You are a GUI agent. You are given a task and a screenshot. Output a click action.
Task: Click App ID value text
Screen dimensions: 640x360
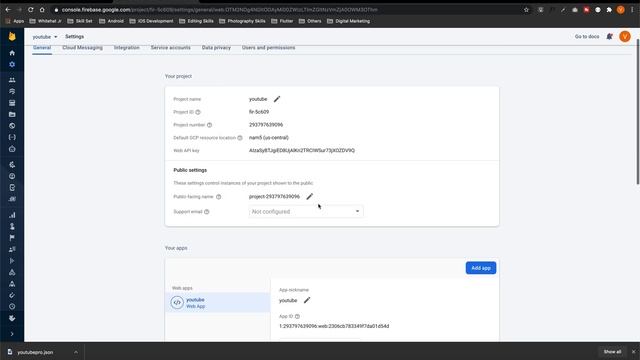point(334,326)
